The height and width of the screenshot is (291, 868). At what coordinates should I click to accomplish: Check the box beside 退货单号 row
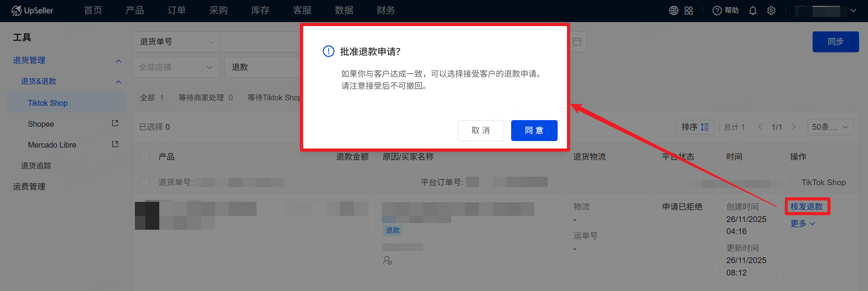point(145,182)
